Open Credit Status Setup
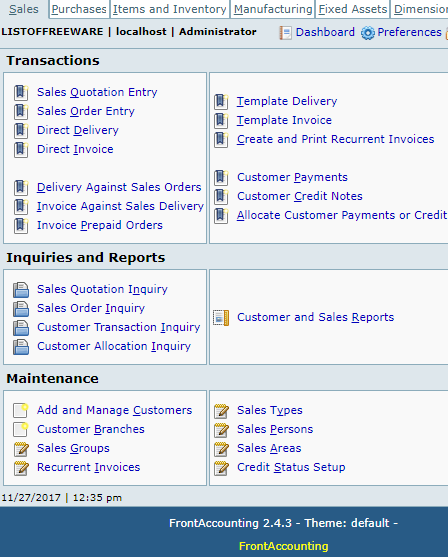This screenshot has width=448, height=557. (291, 467)
